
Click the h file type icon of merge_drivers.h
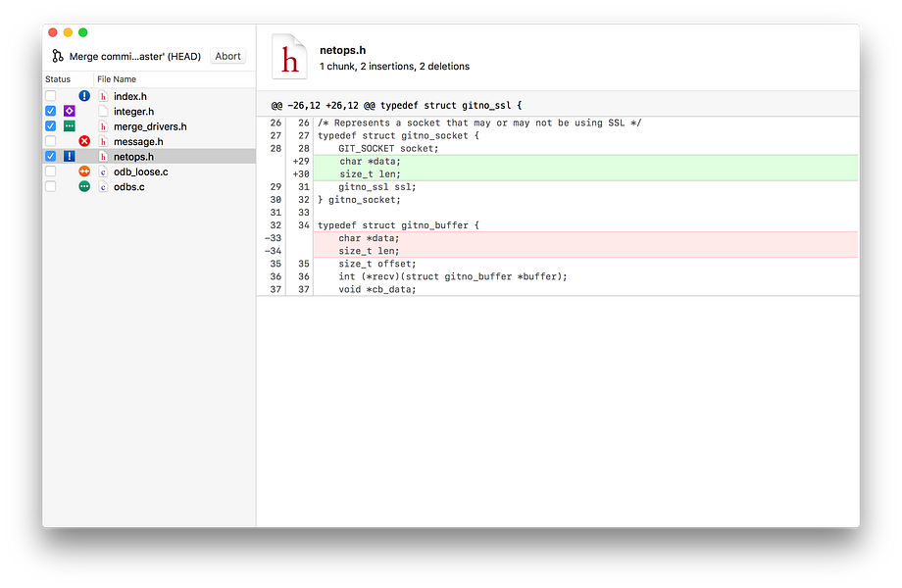(103, 125)
